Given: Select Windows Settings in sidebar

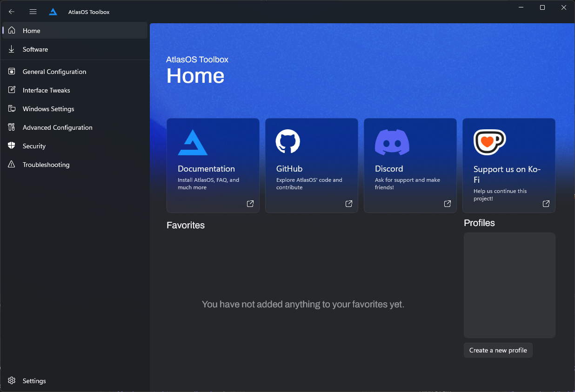Looking at the screenshot, I should tap(75, 109).
